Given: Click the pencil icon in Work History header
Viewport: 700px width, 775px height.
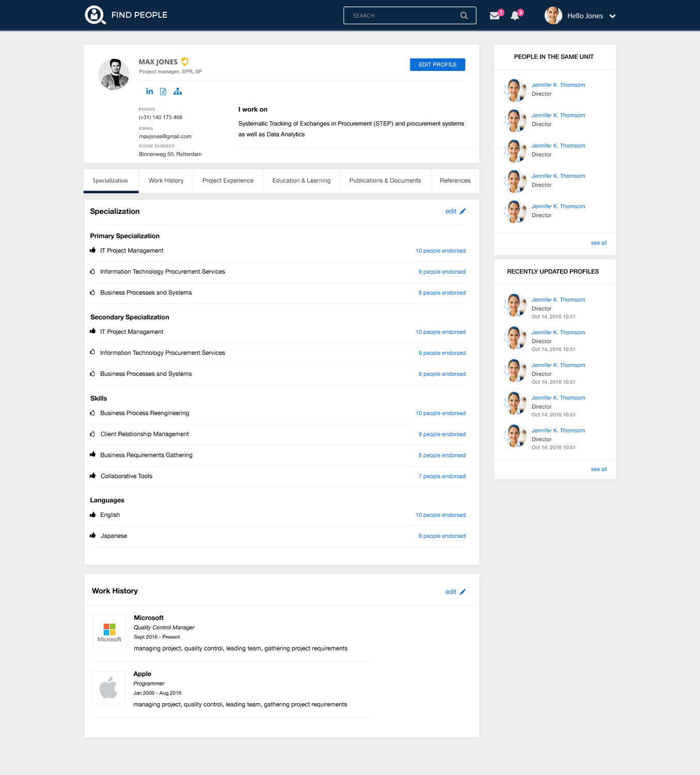Looking at the screenshot, I should 463,592.
